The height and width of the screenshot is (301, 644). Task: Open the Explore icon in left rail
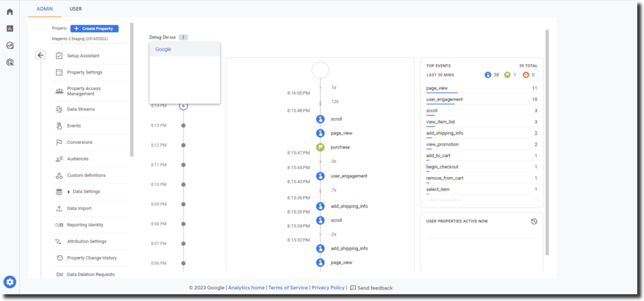pyautogui.click(x=9, y=45)
